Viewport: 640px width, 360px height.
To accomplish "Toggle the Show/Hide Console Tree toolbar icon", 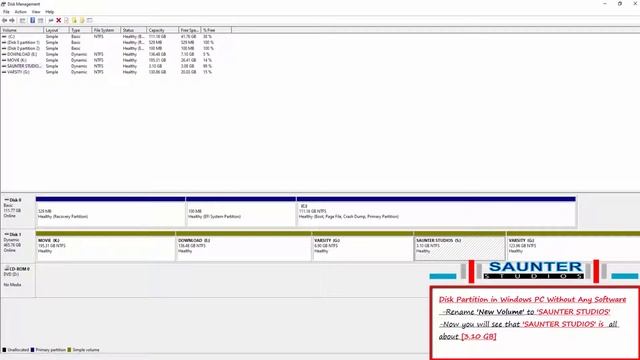I will pos(22,20).
